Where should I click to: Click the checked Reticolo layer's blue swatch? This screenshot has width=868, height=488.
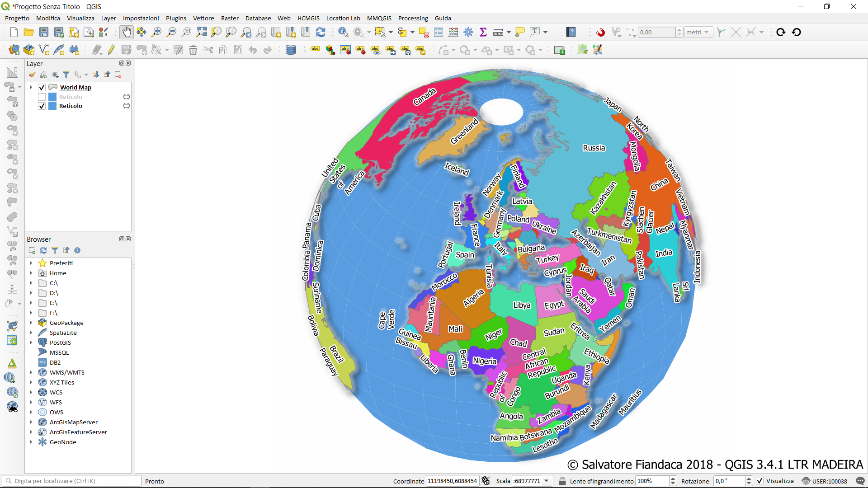pos(52,106)
